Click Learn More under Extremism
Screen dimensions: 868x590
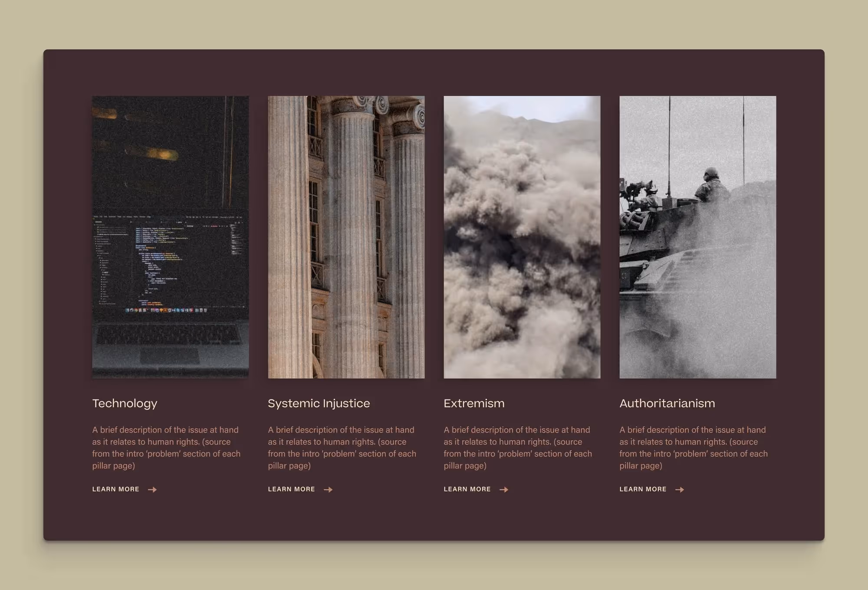(x=467, y=489)
